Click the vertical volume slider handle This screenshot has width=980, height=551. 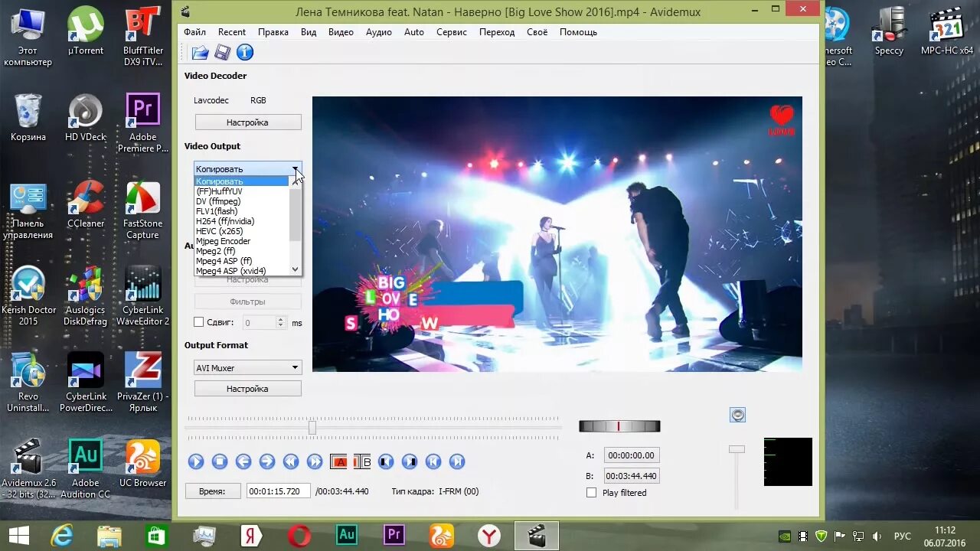click(x=737, y=449)
